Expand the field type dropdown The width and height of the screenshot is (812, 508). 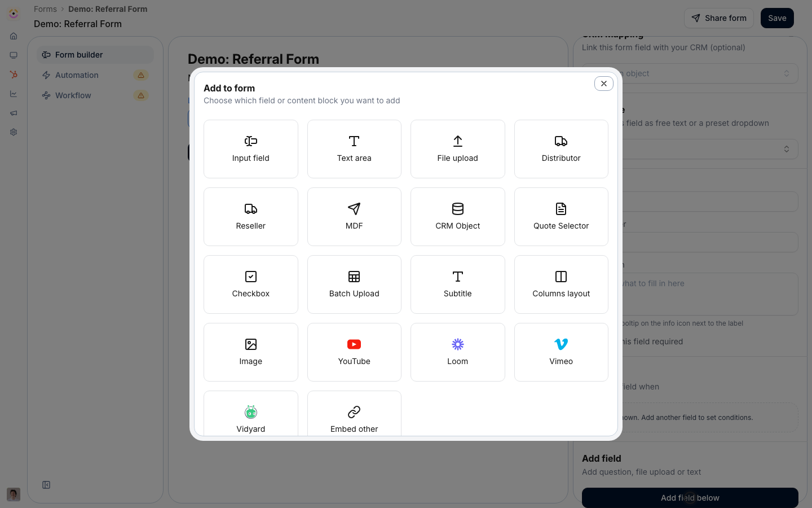(690, 149)
